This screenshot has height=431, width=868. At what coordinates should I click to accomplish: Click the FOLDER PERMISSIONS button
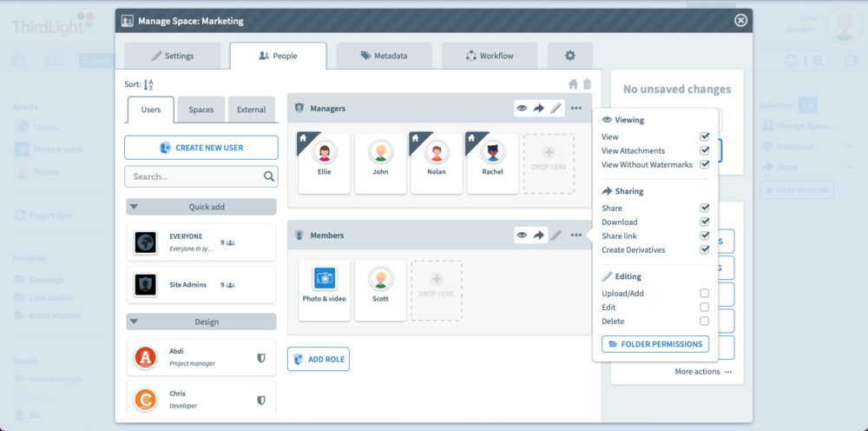pos(655,344)
